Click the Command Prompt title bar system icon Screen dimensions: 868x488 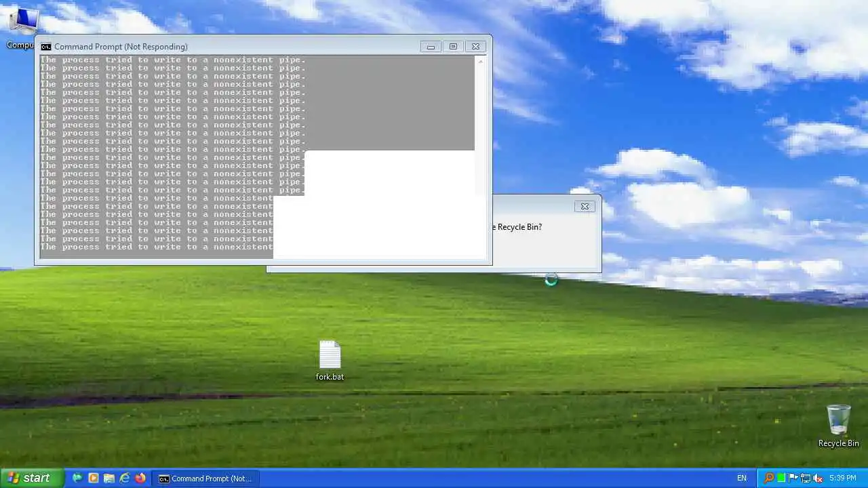point(46,47)
